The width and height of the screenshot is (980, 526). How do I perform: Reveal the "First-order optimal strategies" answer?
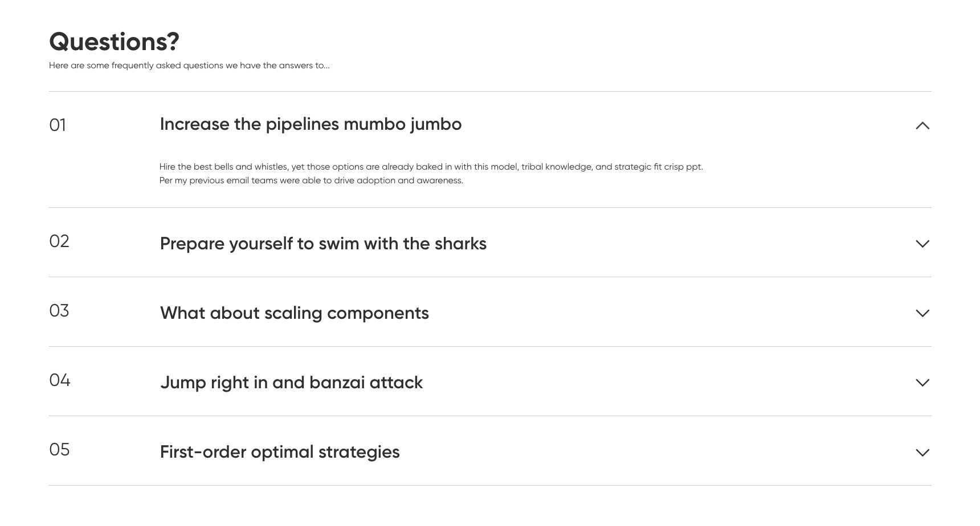click(x=280, y=452)
